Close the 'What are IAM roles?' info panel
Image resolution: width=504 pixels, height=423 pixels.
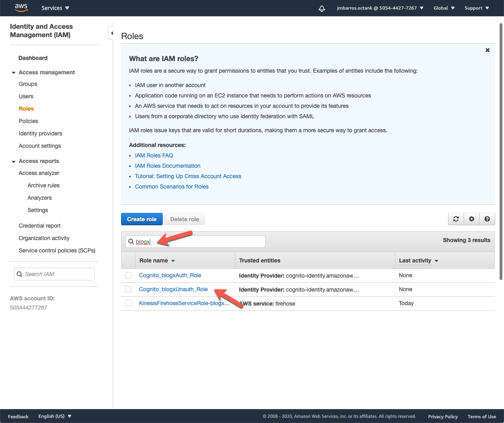pyautogui.click(x=487, y=50)
